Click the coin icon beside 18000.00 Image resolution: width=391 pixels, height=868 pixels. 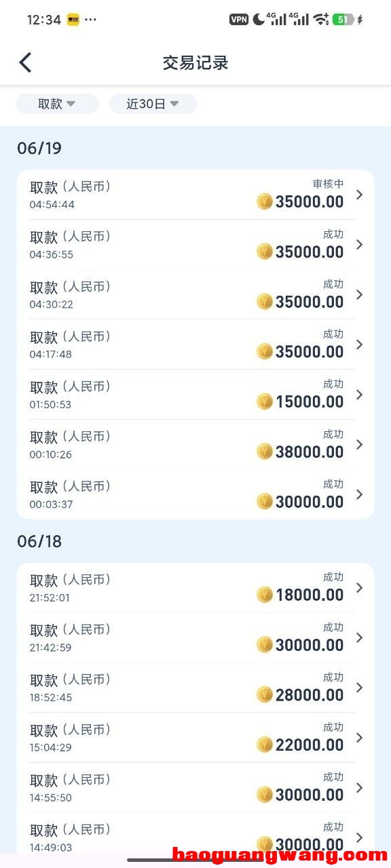click(x=265, y=595)
